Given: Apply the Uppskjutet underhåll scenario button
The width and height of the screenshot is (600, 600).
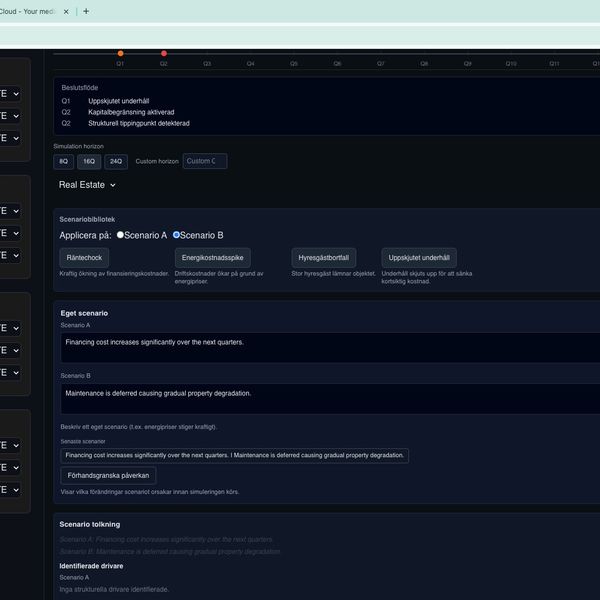Looking at the screenshot, I should (x=418, y=258).
